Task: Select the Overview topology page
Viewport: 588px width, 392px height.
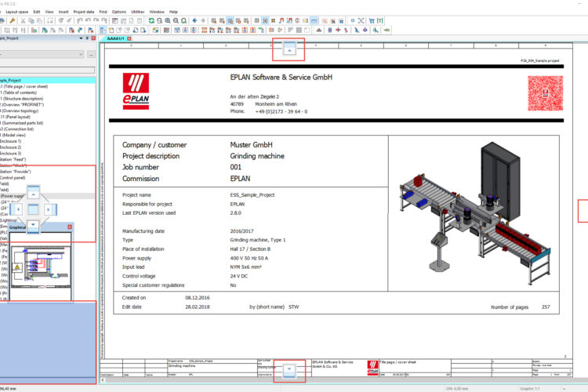Action: pyautogui.click(x=20, y=111)
